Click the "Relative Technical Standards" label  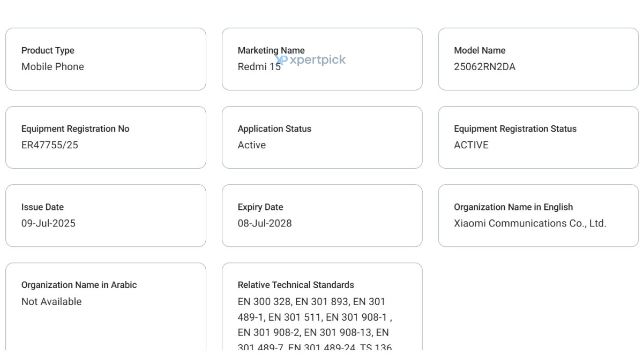tap(296, 285)
